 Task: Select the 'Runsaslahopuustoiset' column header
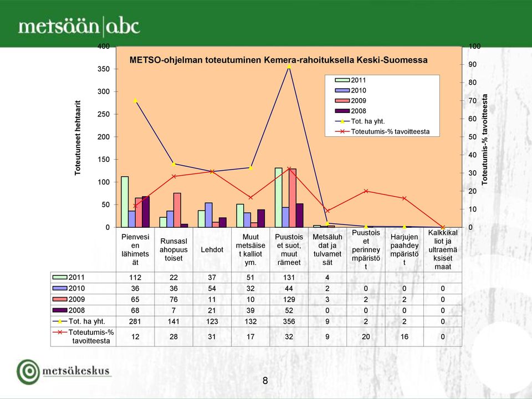pos(173,249)
